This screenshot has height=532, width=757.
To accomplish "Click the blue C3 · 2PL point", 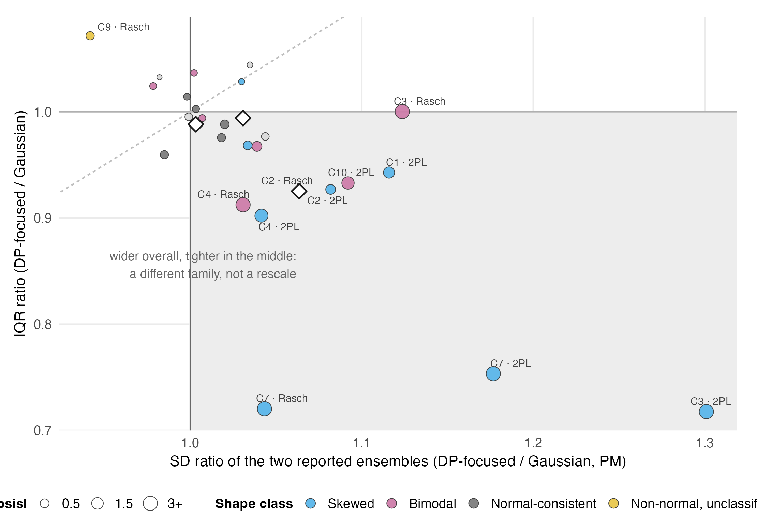I will 706,412.
